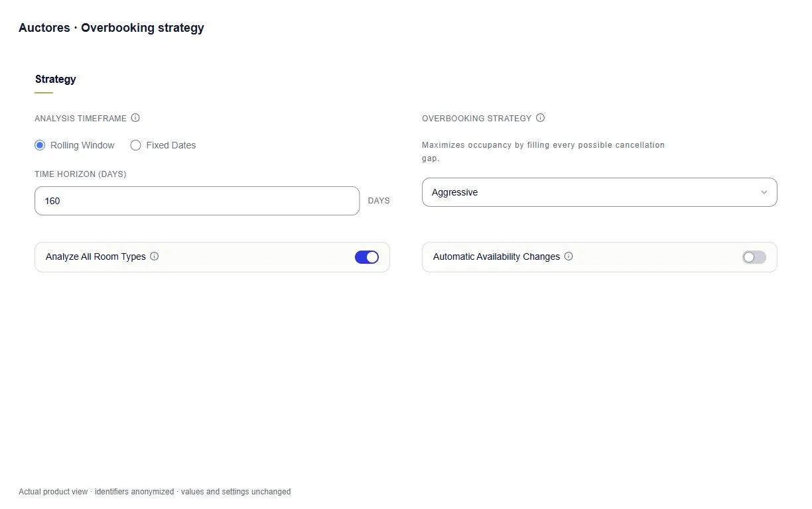Click the Analysis Timeframe info icon
The height and width of the screenshot is (509, 812).
(x=135, y=118)
